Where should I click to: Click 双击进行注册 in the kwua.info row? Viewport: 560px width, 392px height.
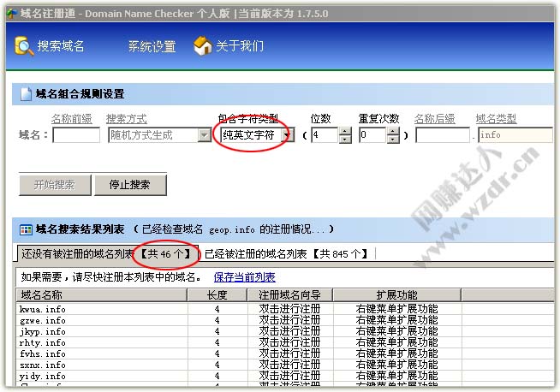pyautogui.click(x=289, y=309)
